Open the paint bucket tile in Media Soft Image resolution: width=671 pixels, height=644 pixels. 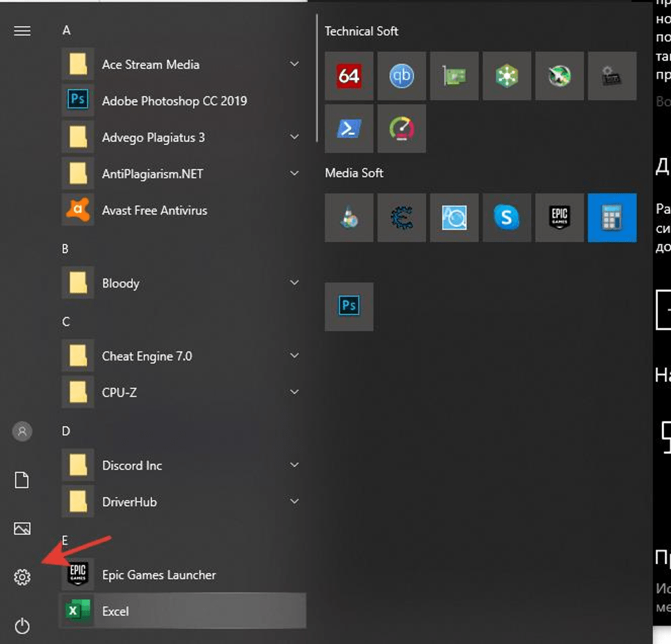point(349,218)
